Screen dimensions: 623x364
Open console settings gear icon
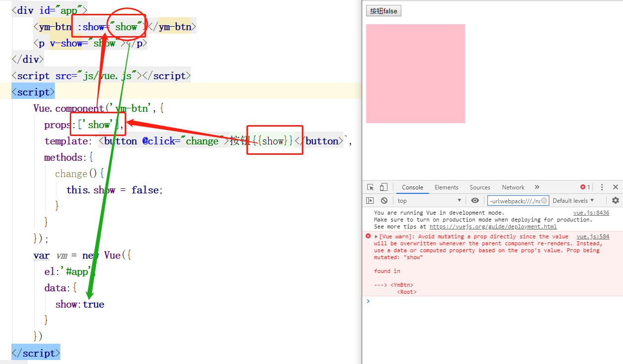pyautogui.click(x=616, y=200)
